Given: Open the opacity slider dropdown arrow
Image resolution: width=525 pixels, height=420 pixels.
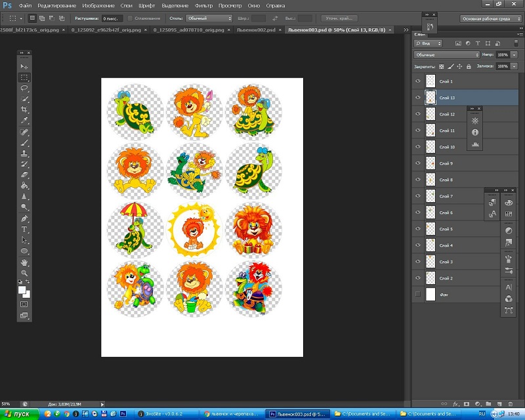Looking at the screenshot, I should (514, 54).
